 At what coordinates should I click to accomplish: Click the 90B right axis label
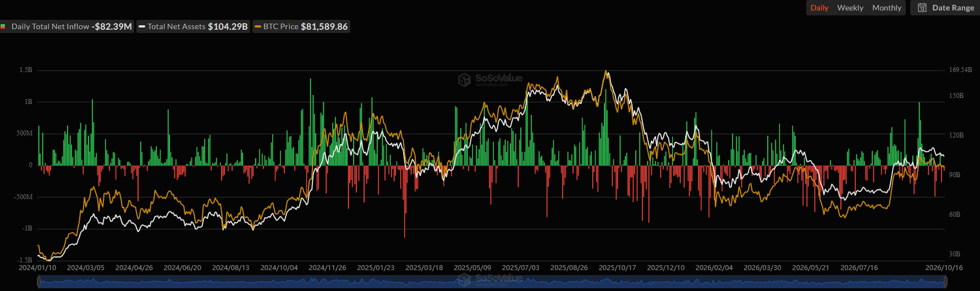pos(955,175)
